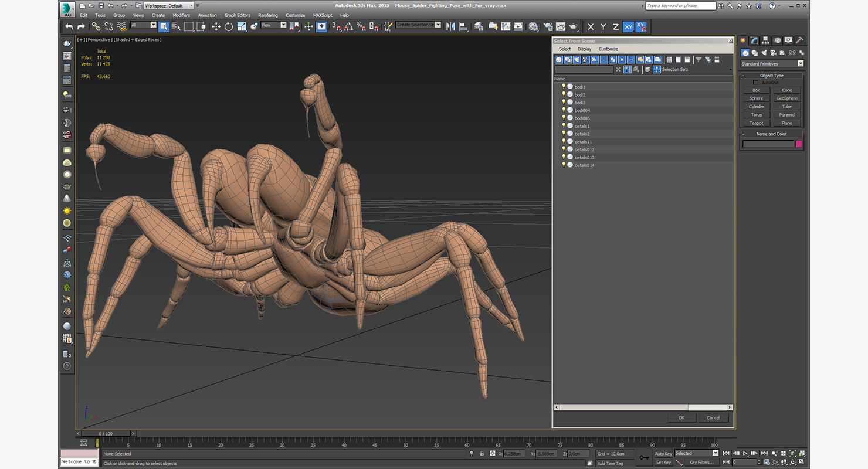Click the Unlink Selection tool
This screenshot has width=868, height=469.
point(109,26)
